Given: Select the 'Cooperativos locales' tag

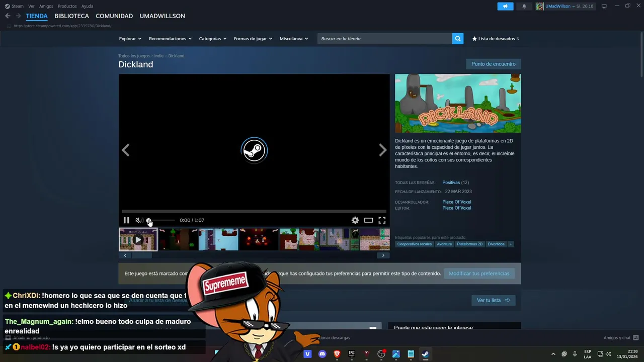Looking at the screenshot, I should 415,244.
